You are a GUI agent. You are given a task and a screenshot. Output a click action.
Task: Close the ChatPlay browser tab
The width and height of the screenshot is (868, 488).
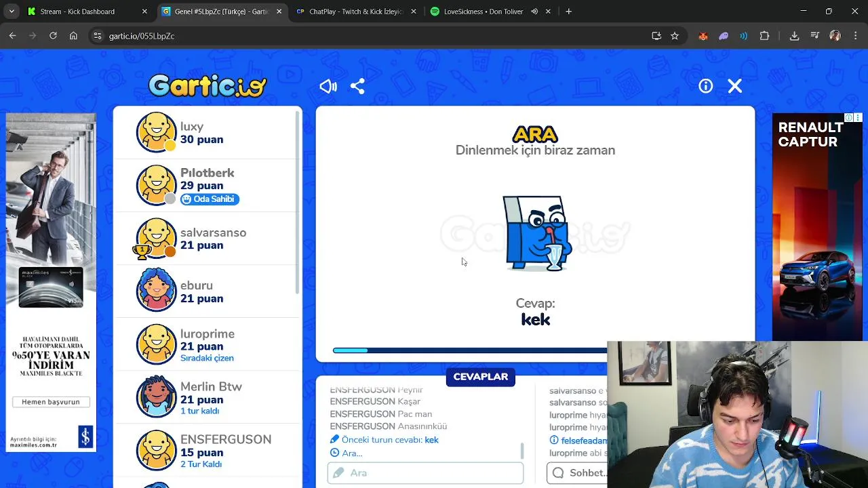[413, 12]
